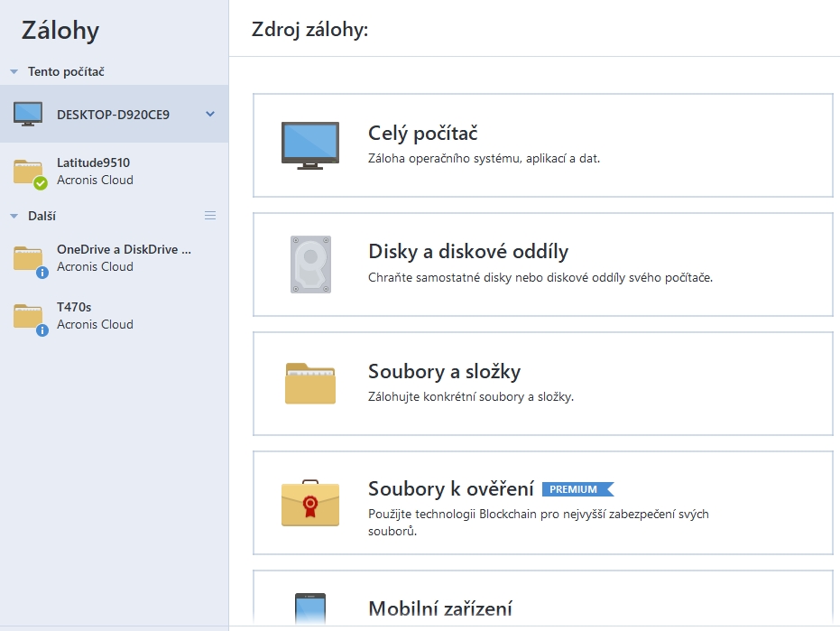Collapse the Další section arrow
The width and height of the screenshot is (840, 631).
(14, 216)
